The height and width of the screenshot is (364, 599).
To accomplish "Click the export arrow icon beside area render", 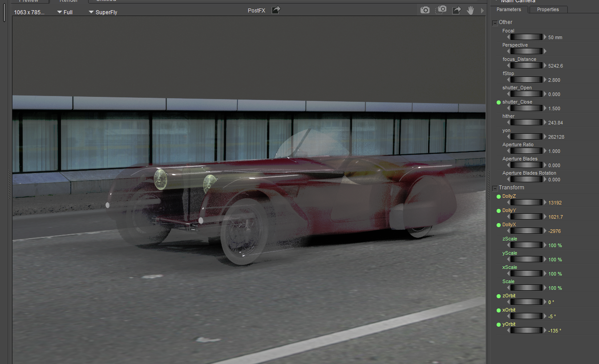I will pos(456,10).
